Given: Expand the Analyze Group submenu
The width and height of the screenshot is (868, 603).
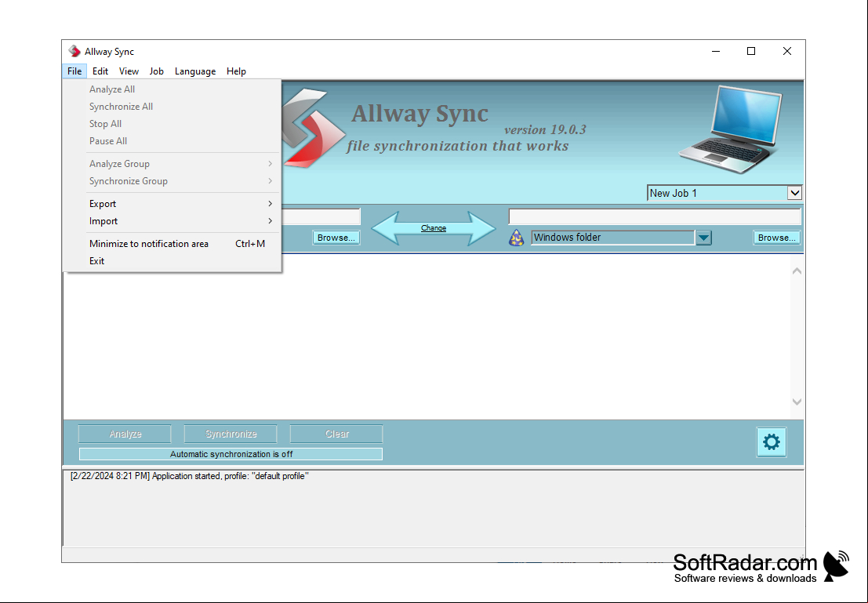Looking at the screenshot, I should pos(173,163).
